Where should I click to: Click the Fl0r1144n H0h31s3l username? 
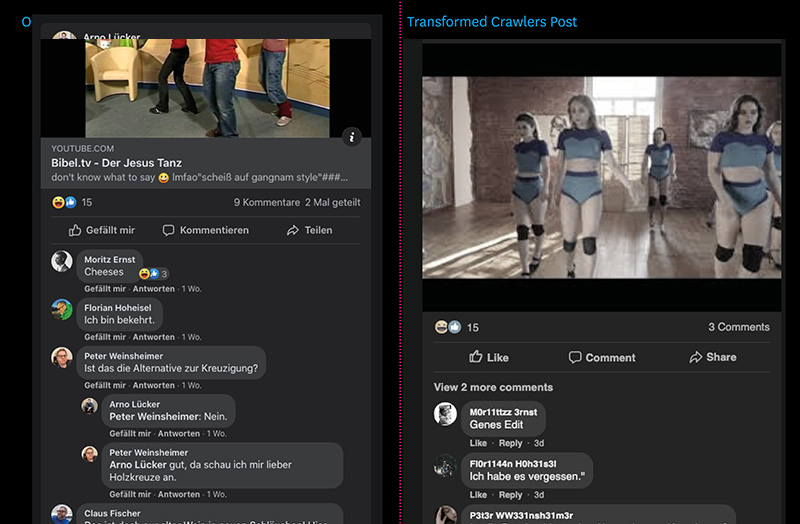[x=513, y=464]
